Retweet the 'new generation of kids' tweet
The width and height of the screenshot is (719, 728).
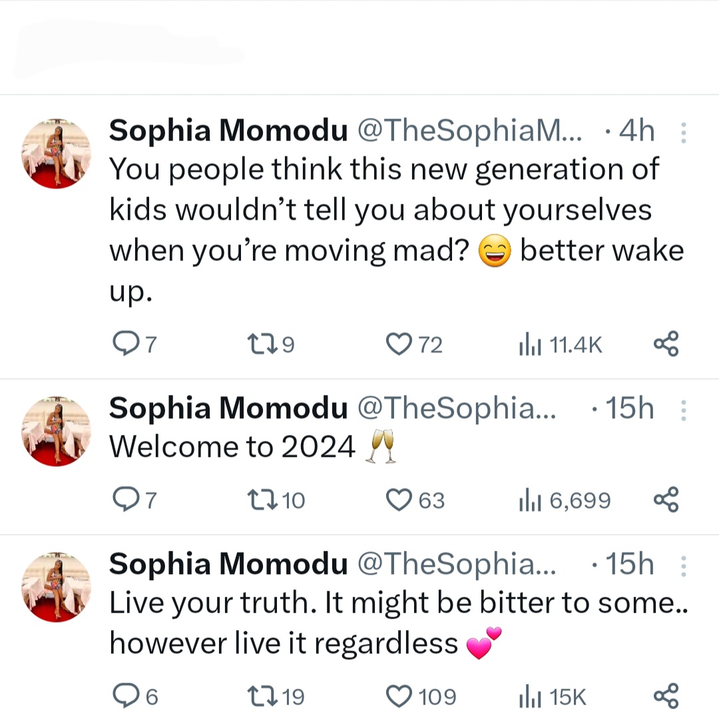pyautogui.click(x=258, y=344)
